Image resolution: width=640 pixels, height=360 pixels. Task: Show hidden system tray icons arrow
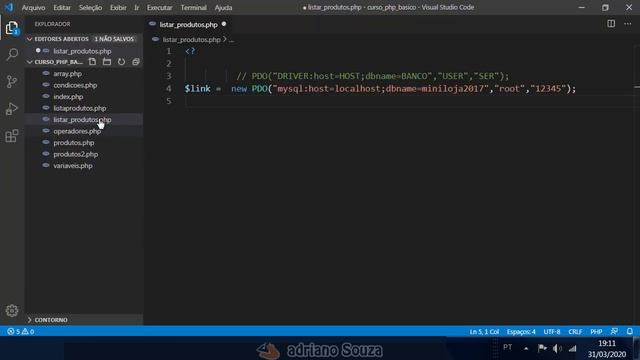point(526,349)
